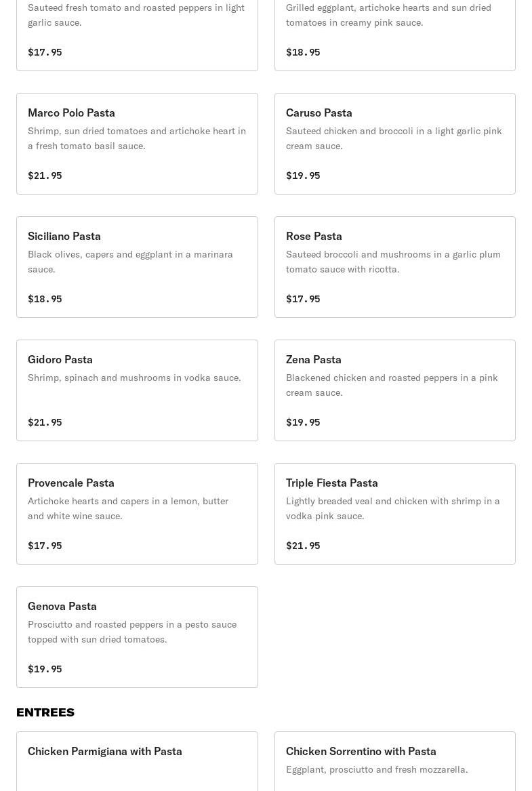Click the ENTREES section heading
The height and width of the screenshot is (791, 532).
click(45, 712)
